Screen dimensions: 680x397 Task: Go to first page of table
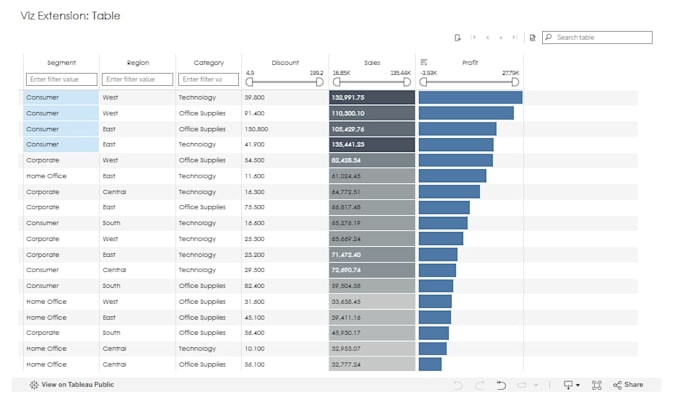[x=473, y=38]
